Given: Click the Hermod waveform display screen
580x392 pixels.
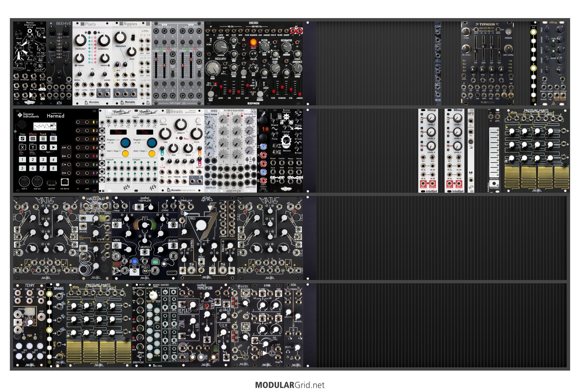Looking at the screenshot, I should (x=45, y=126).
